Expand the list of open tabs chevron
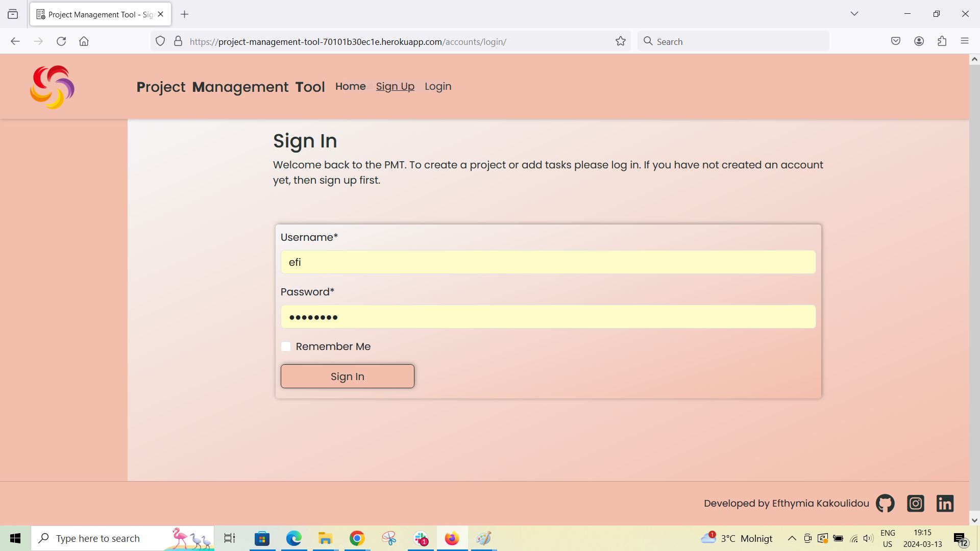This screenshot has height=551, width=980. [x=854, y=14]
